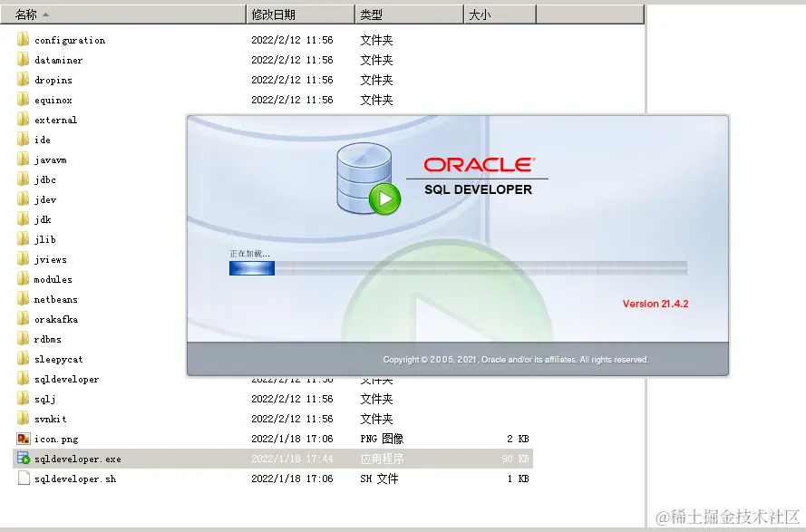
Task: Select the jdev folder icon
Action: 24,199
